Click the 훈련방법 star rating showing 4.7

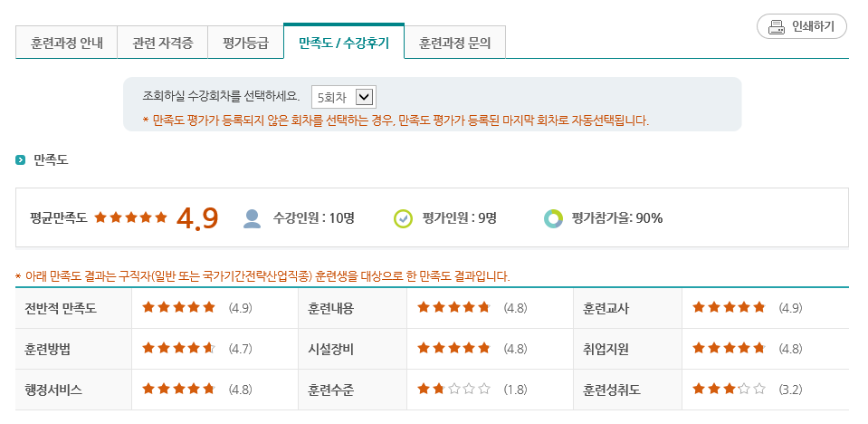(179, 348)
